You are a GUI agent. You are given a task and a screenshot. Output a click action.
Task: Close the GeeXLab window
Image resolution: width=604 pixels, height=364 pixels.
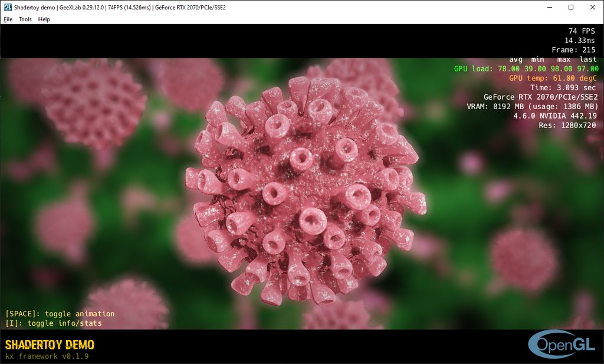[592, 7]
